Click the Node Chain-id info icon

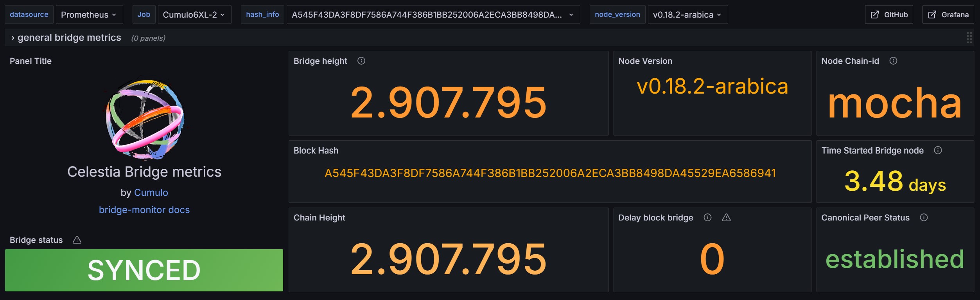[x=893, y=61]
